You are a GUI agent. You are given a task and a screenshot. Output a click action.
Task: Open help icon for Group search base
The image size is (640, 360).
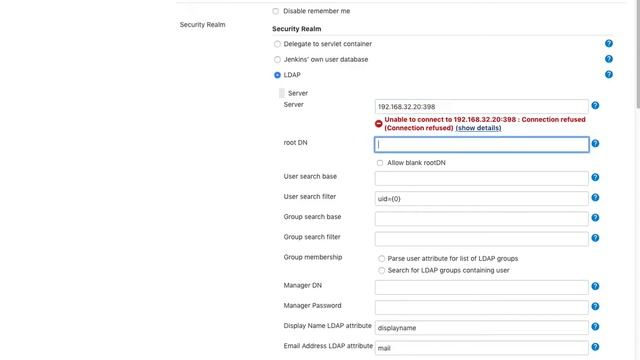pos(595,218)
